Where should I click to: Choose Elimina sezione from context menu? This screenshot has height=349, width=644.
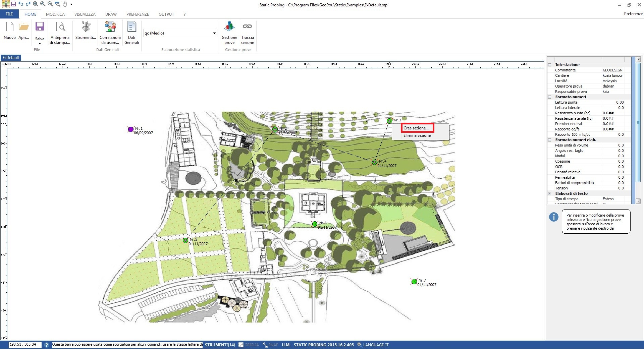(417, 135)
